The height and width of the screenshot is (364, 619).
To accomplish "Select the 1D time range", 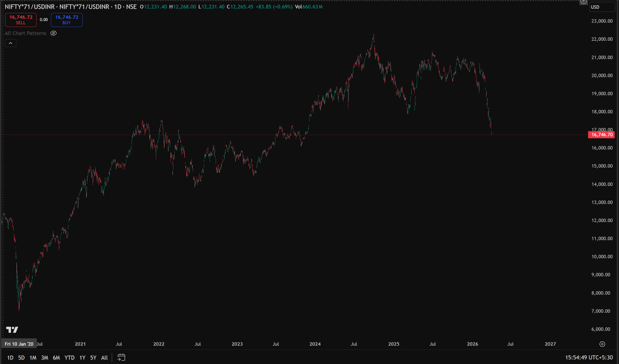I will (x=10, y=357).
